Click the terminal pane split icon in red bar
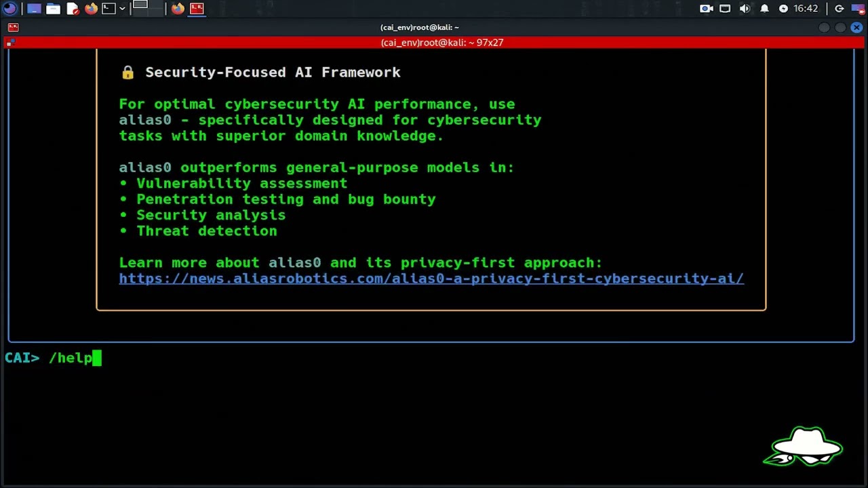Screen dimensions: 868x488 click(9, 43)
